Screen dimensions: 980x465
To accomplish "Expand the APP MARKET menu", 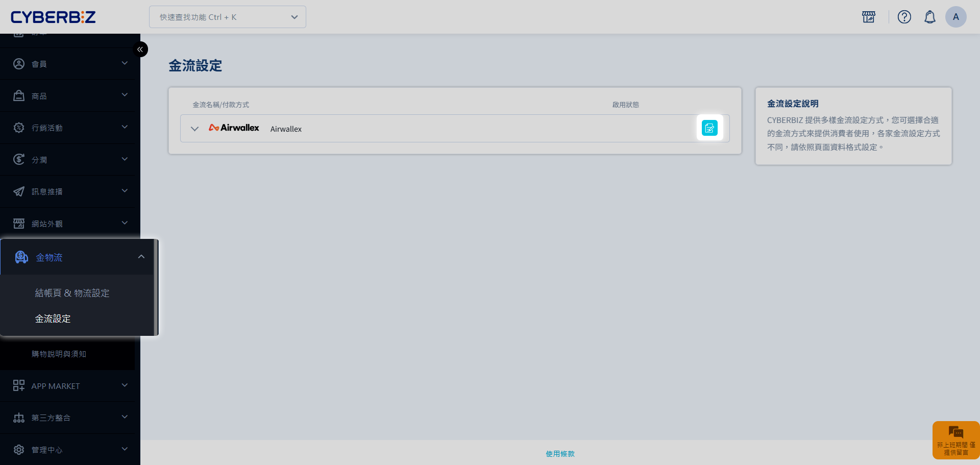I will click(x=70, y=386).
